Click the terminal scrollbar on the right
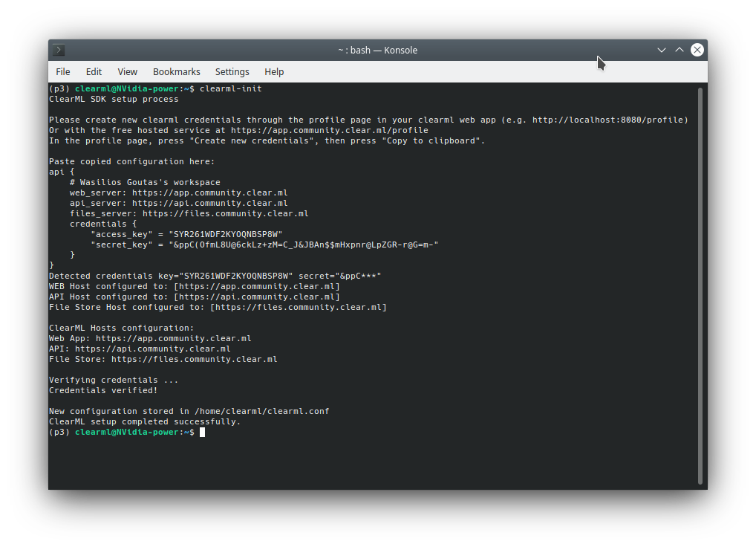This screenshot has width=756, height=547. coord(699,282)
